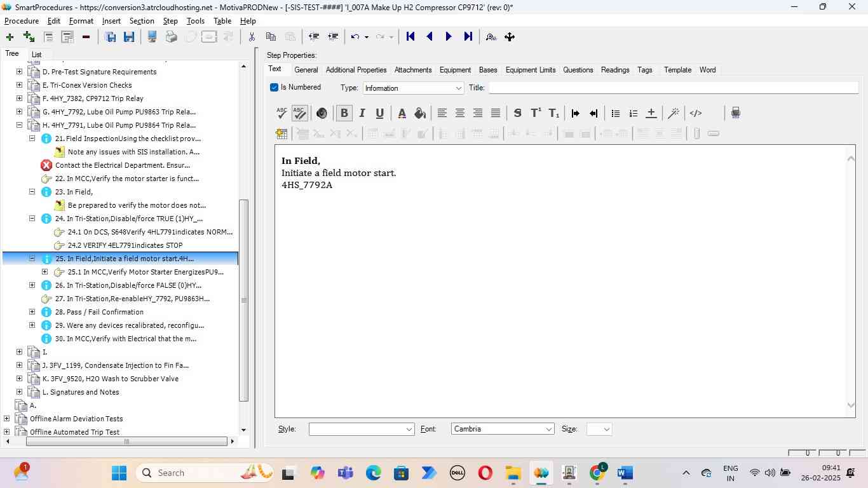This screenshot has width=868, height=488.
Task: Open the HTML source code view icon
Action: (x=696, y=113)
